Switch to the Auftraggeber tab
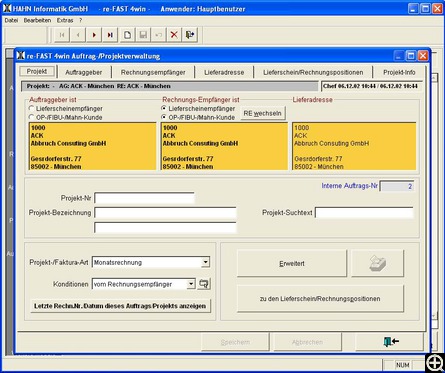Viewport: 445px width, 373px height. [x=84, y=72]
